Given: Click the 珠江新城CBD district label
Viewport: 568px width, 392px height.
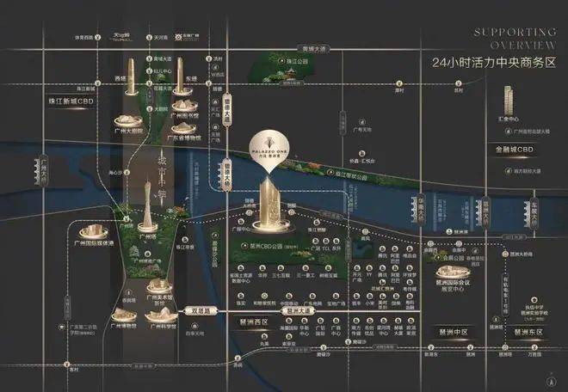Looking at the screenshot, I should [71, 101].
